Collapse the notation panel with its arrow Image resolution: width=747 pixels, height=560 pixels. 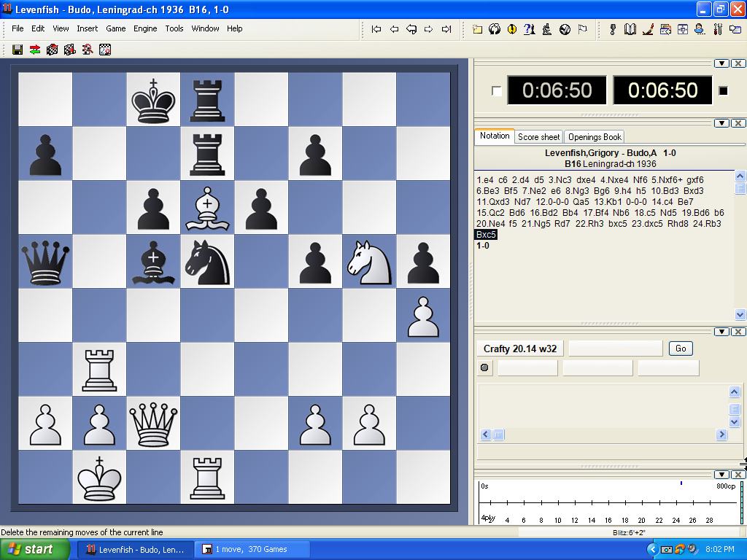[721, 123]
